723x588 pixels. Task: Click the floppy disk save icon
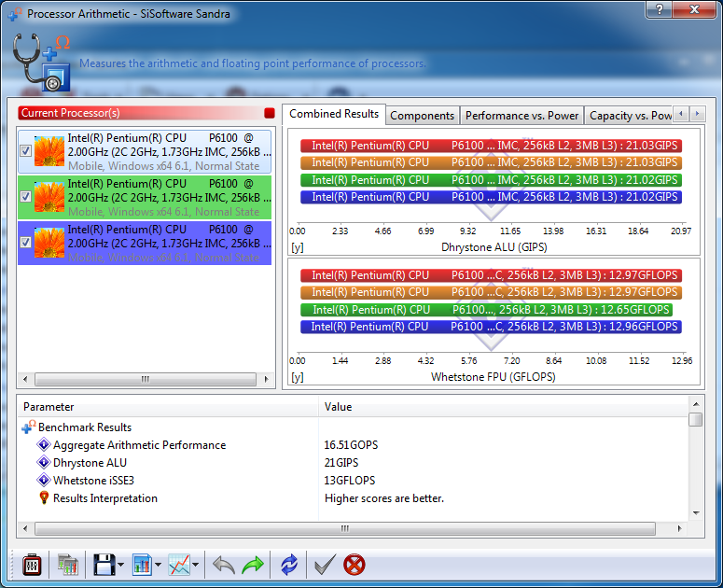point(104,565)
